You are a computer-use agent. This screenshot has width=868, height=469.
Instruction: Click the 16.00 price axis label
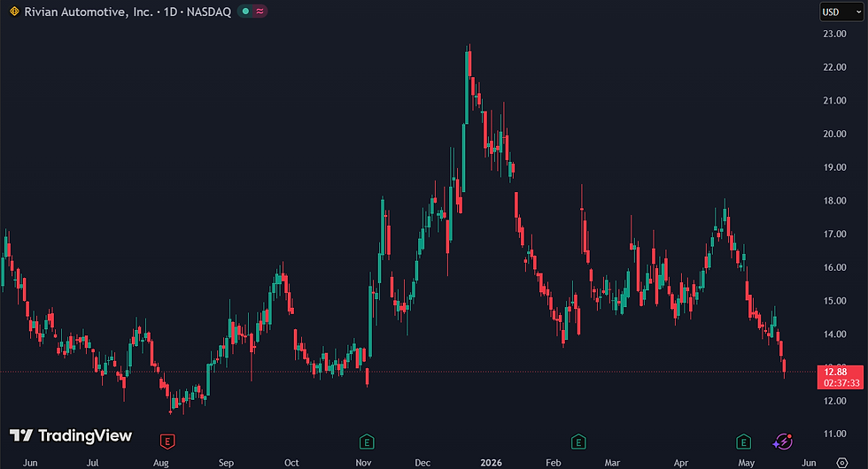834,267
